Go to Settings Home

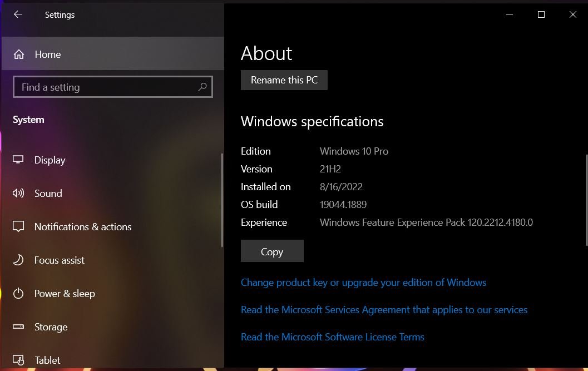click(113, 53)
